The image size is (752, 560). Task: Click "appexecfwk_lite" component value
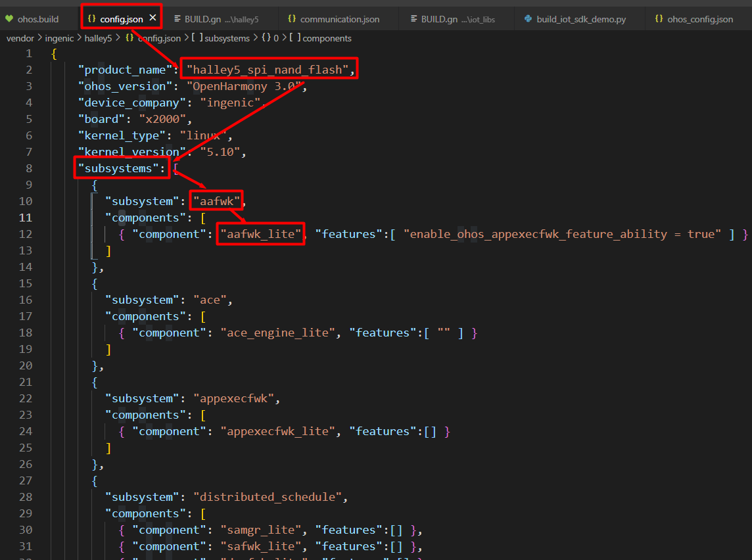(x=277, y=432)
